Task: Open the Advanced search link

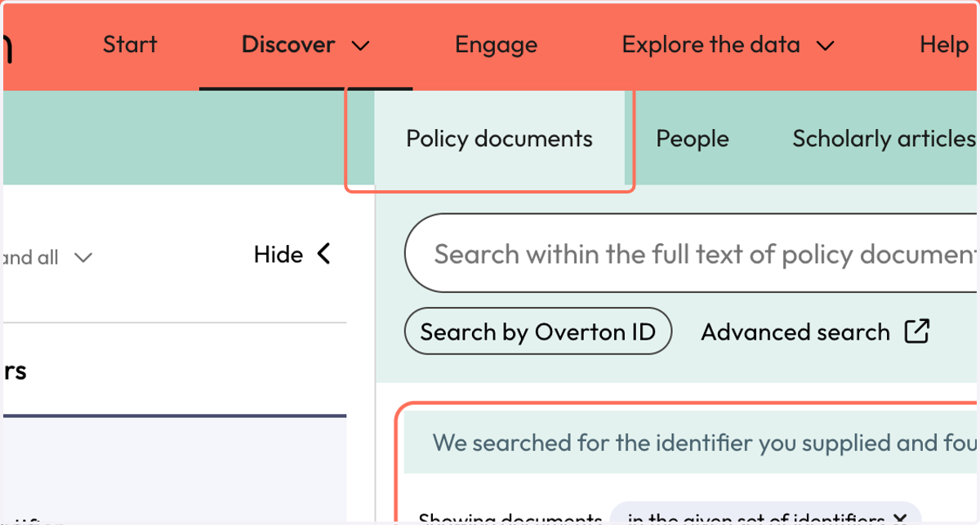Action: (795, 332)
